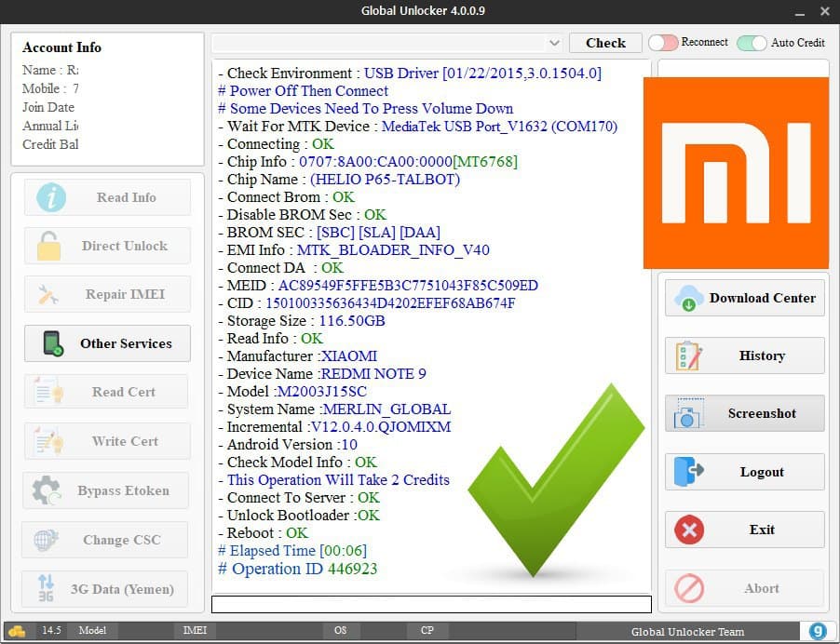The height and width of the screenshot is (644, 840).
Task: Click the 'Check Environment' USB Driver line
Action: [410, 74]
